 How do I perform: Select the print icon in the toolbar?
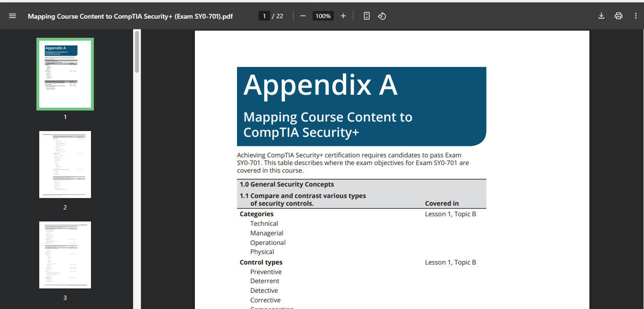(x=618, y=16)
